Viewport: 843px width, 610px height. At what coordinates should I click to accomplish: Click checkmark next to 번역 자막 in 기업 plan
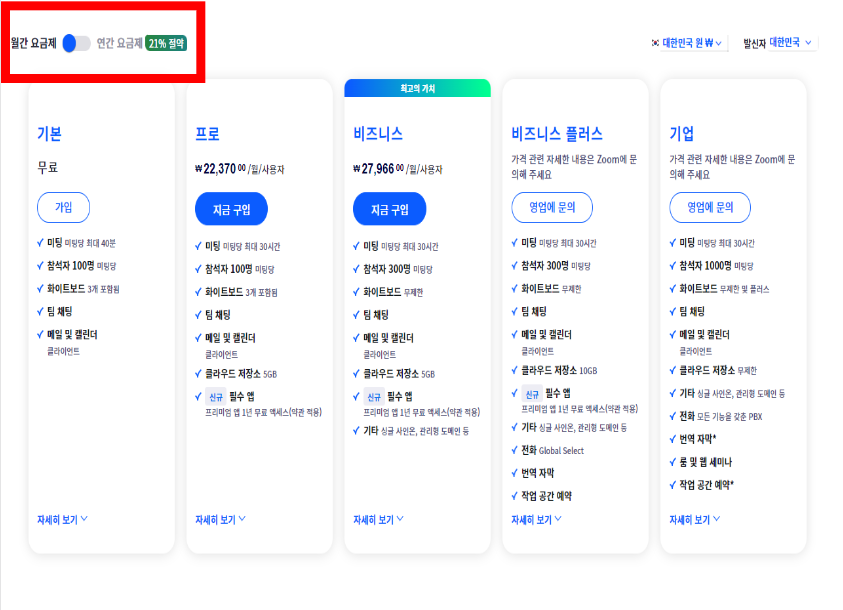click(670, 438)
